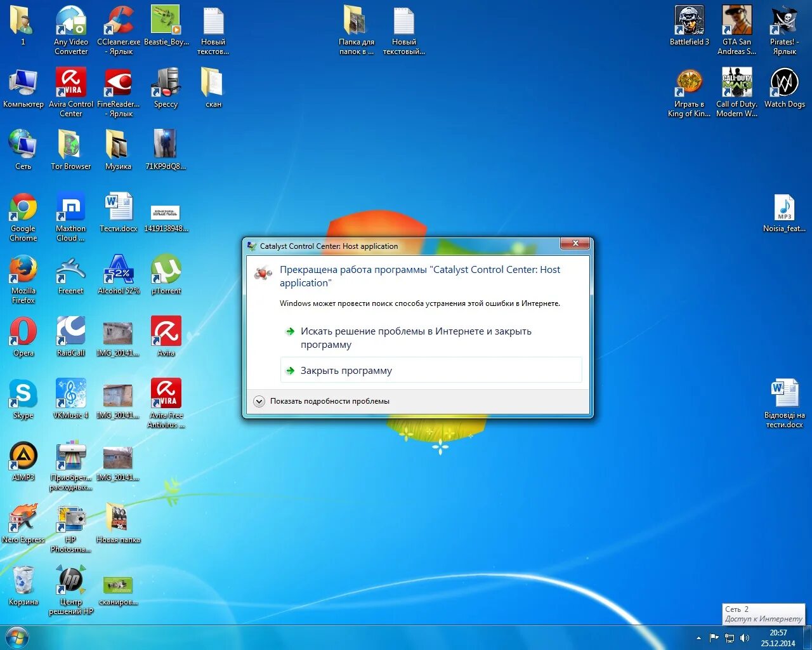812x650 pixels.
Task: Click volume speaker tray icon
Action: 745,638
